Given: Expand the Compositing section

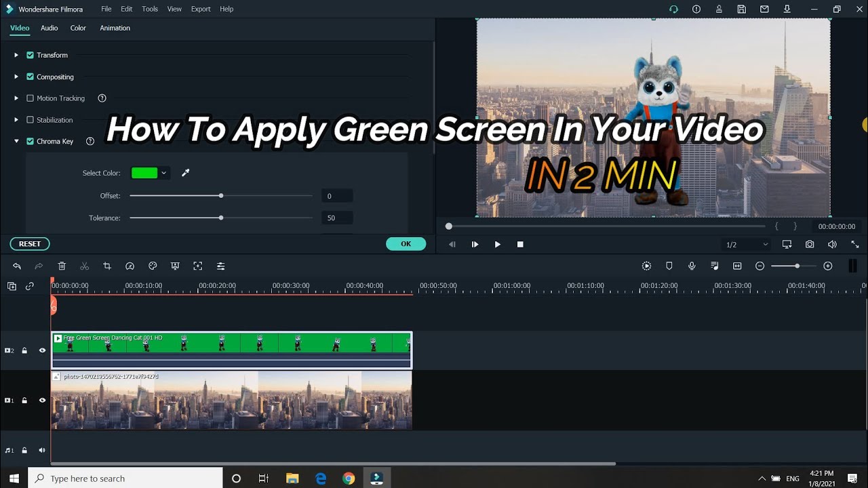Looking at the screenshot, I should pyautogui.click(x=16, y=77).
